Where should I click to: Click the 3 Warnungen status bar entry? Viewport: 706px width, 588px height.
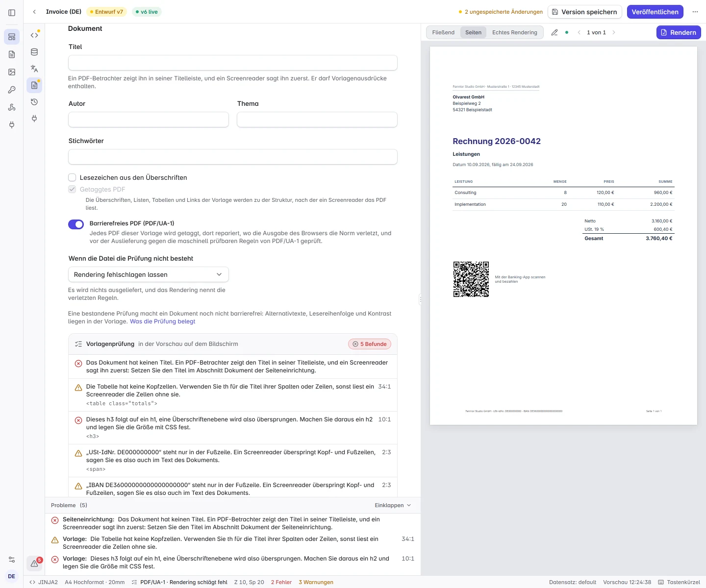coord(316,582)
